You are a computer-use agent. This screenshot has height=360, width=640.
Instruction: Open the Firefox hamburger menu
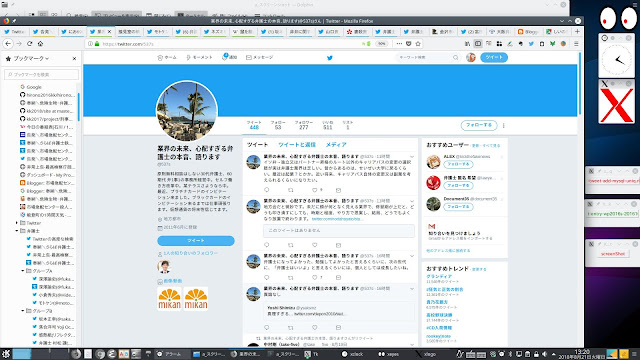click(x=576, y=44)
